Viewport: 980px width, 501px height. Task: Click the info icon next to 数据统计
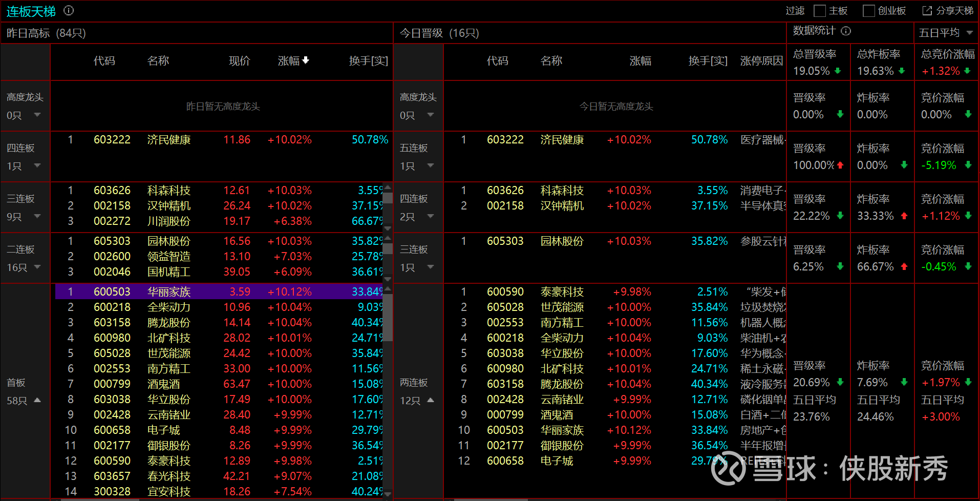(846, 31)
